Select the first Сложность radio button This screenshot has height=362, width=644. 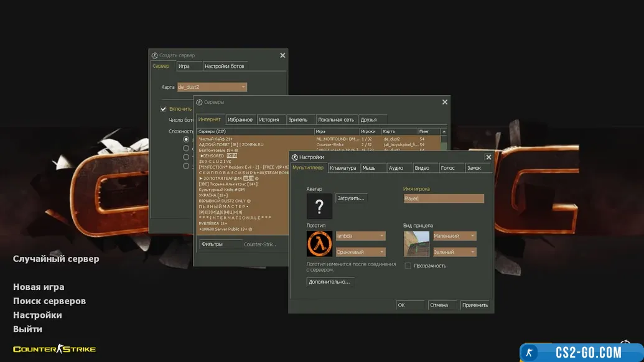coord(186,139)
